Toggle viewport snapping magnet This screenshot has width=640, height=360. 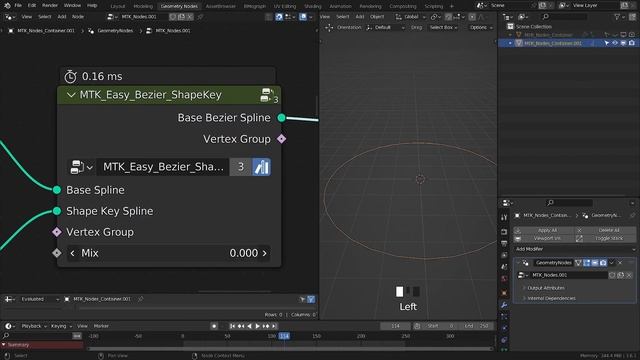[x=449, y=17]
